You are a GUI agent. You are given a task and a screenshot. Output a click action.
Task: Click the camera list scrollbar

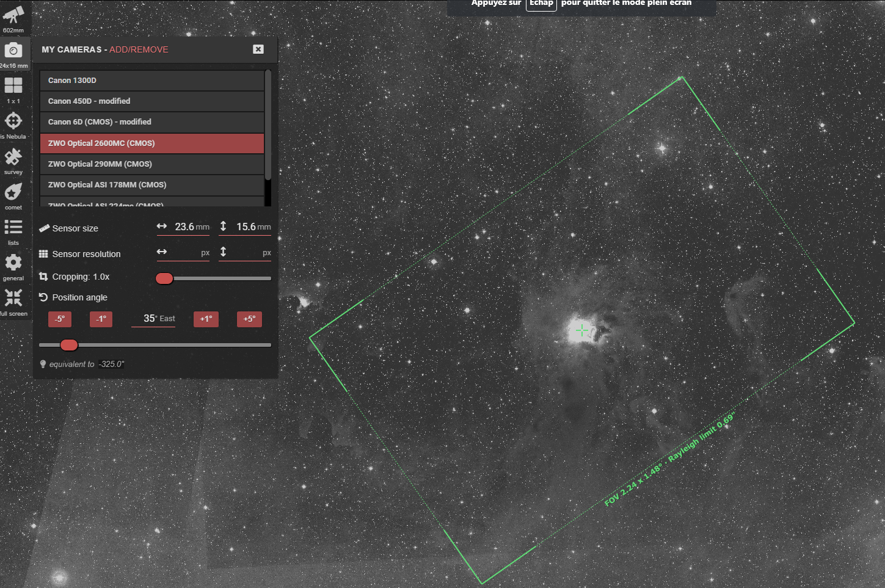pos(268,125)
